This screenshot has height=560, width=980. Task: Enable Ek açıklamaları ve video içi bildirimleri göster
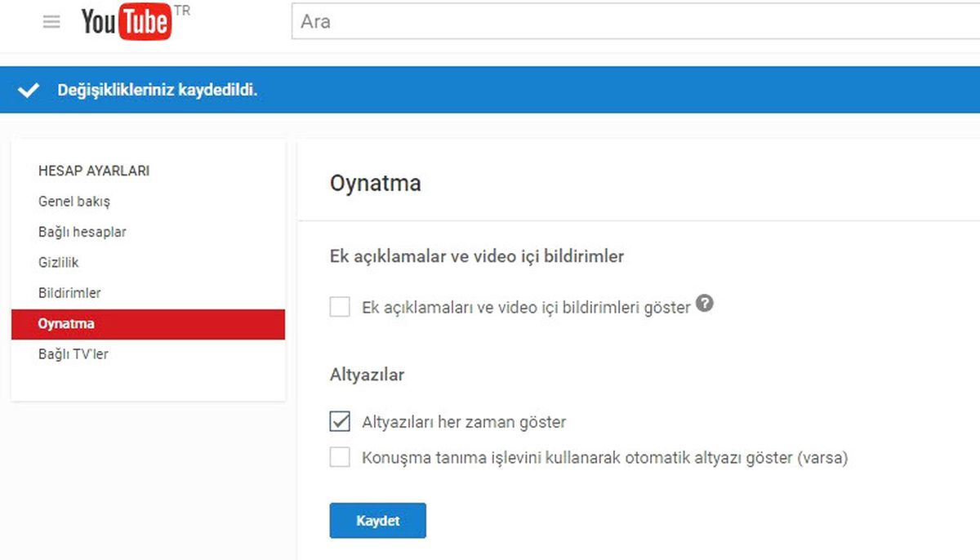[x=340, y=307]
